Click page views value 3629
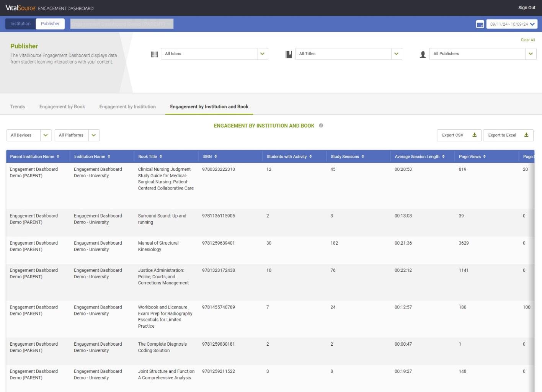This screenshot has height=392, width=542. pyautogui.click(x=464, y=243)
